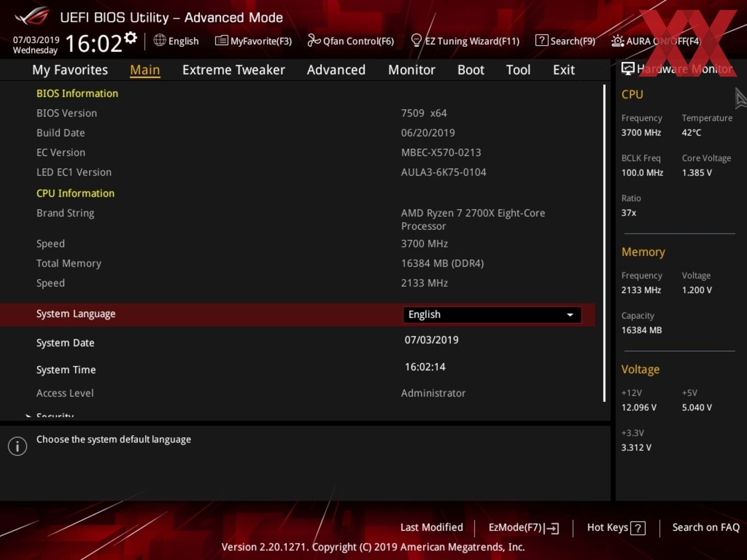Open the Tool tab
The image size is (747, 560).
click(x=518, y=70)
